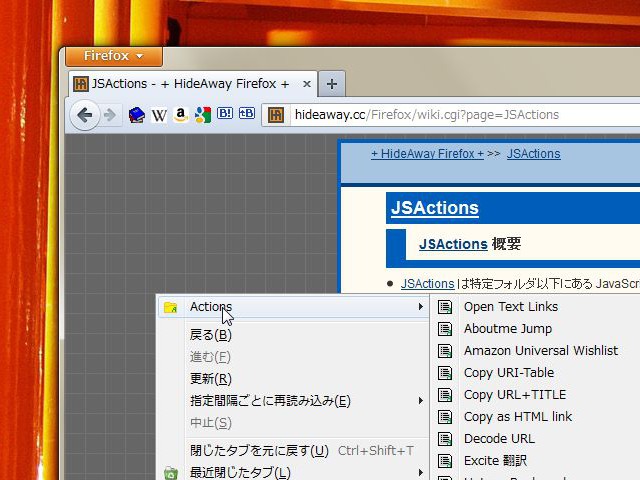Click the script icon beside Excite 翻訳
This screenshot has height=480, width=640.
coord(445,461)
